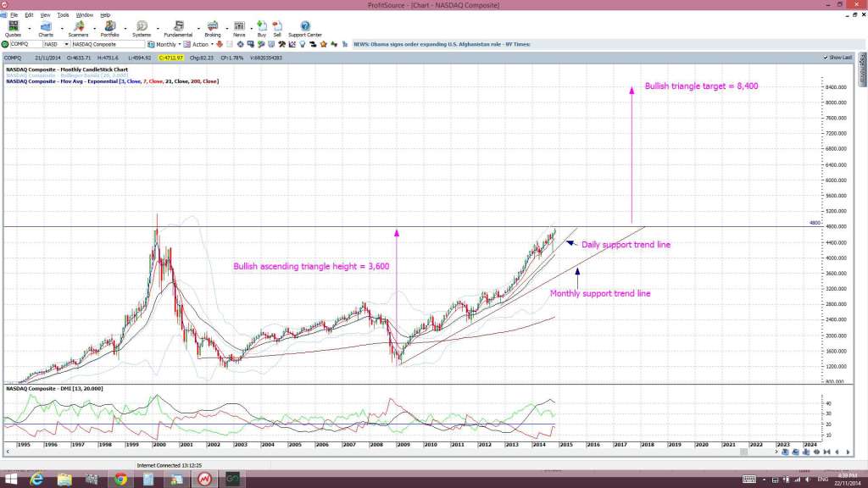Open Internet Explorer from the taskbar
Screen dimensions: 868x488
click(36, 480)
